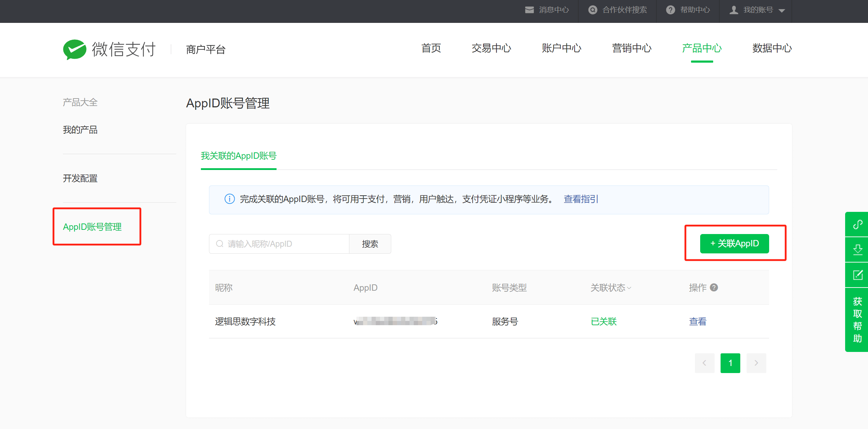Image resolution: width=868 pixels, height=429 pixels.
Task: Click the 商户平台 header label
Action: (206, 50)
